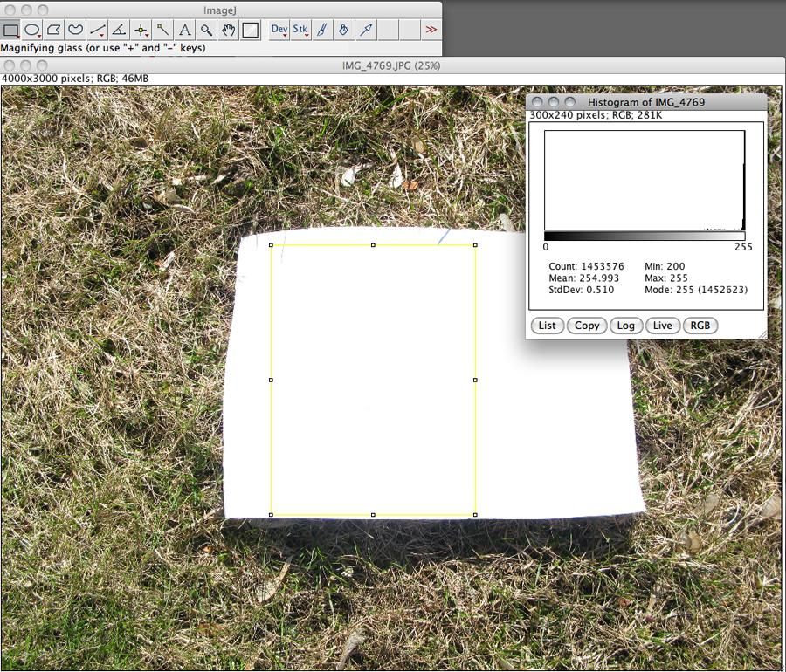Open the Dev developer menu

click(279, 30)
